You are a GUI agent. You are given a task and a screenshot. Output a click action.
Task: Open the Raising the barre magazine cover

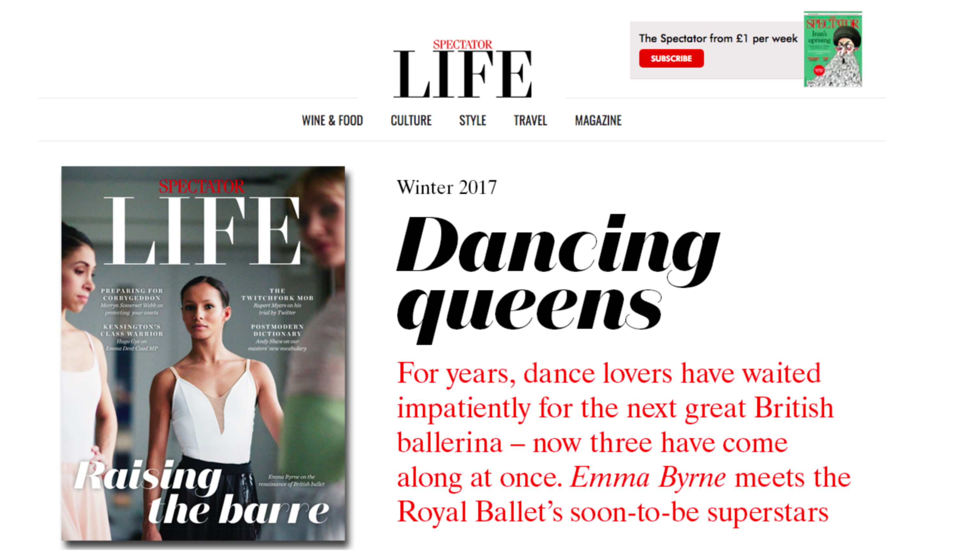pyautogui.click(x=204, y=353)
